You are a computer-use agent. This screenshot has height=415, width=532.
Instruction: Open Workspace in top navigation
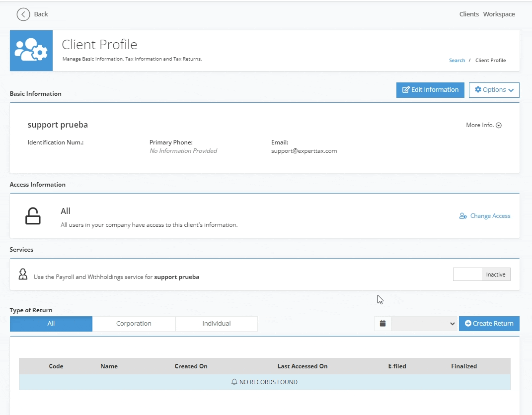[499, 14]
